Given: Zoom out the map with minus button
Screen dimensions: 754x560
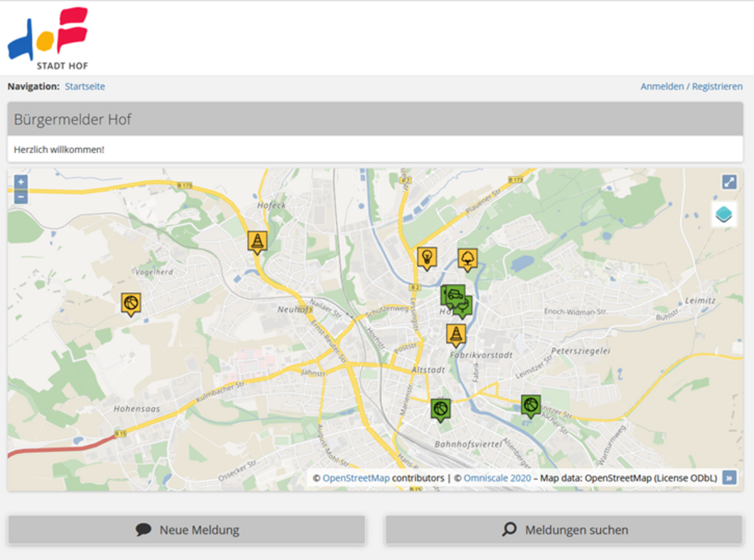Looking at the screenshot, I should tap(21, 196).
